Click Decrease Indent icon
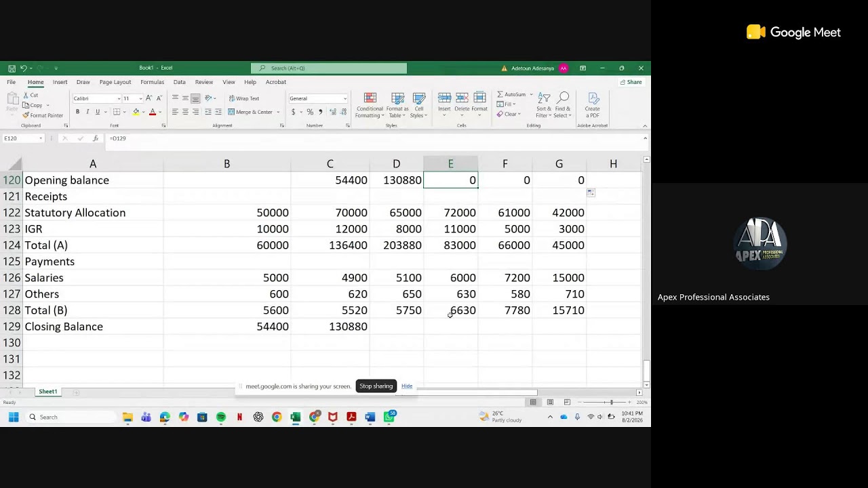Image resolution: width=868 pixels, height=488 pixels. coord(208,112)
